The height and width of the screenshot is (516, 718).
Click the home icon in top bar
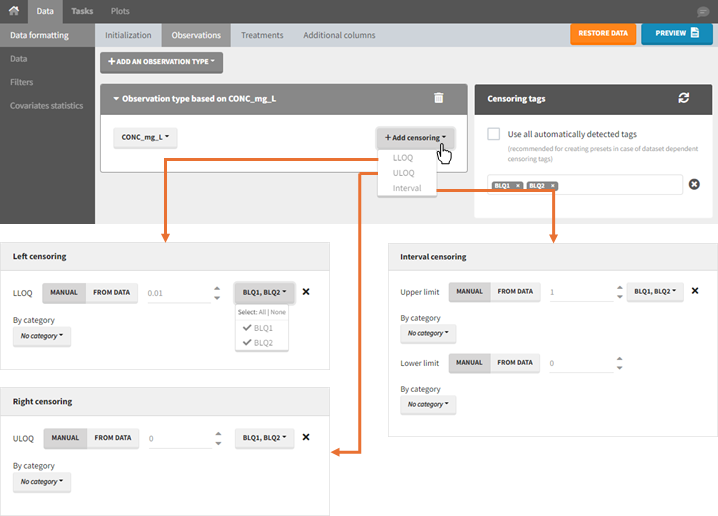point(13,11)
